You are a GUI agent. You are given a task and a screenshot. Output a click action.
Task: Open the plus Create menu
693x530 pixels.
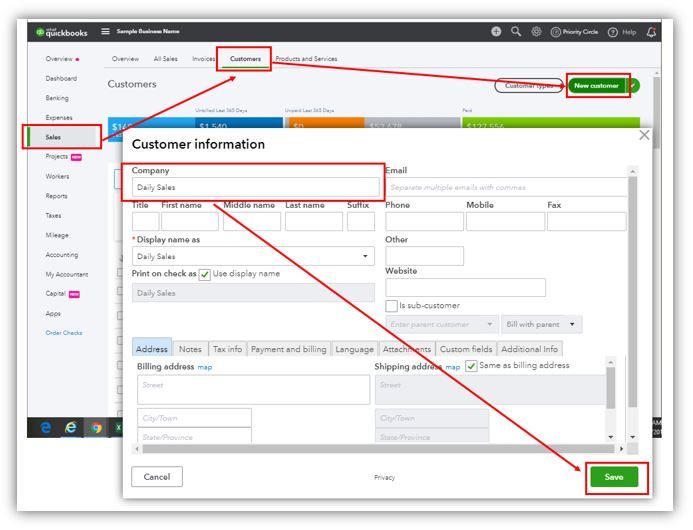pyautogui.click(x=496, y=31)
